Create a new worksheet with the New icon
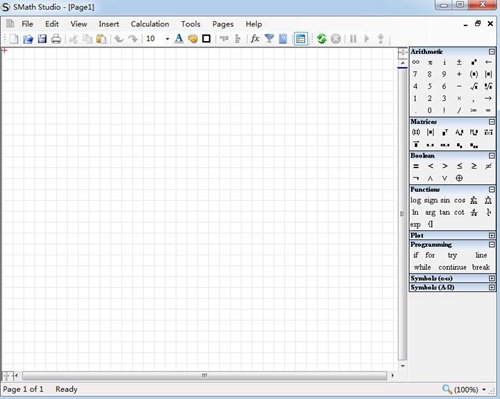Viewport: 500px width, 399px height. (x=14, y=39)
